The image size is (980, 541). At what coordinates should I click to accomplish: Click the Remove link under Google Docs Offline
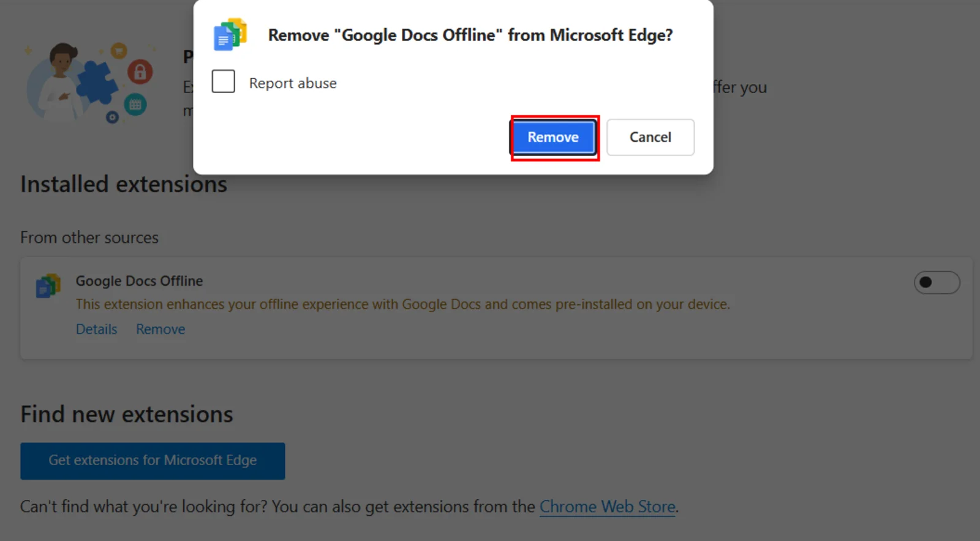pos(160,329)
